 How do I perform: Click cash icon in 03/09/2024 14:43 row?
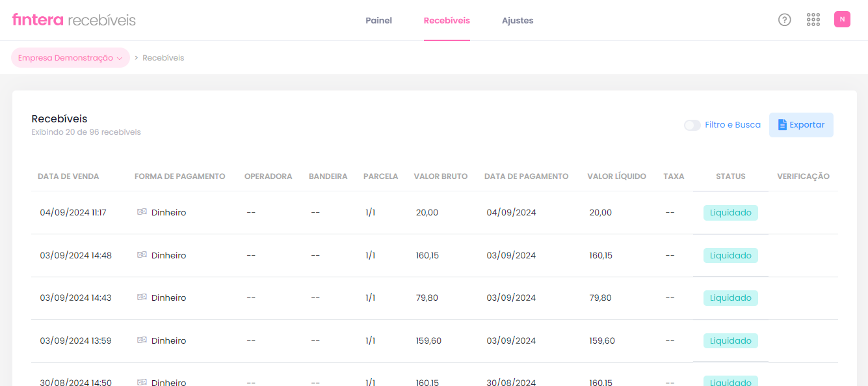tap(142, 297)
